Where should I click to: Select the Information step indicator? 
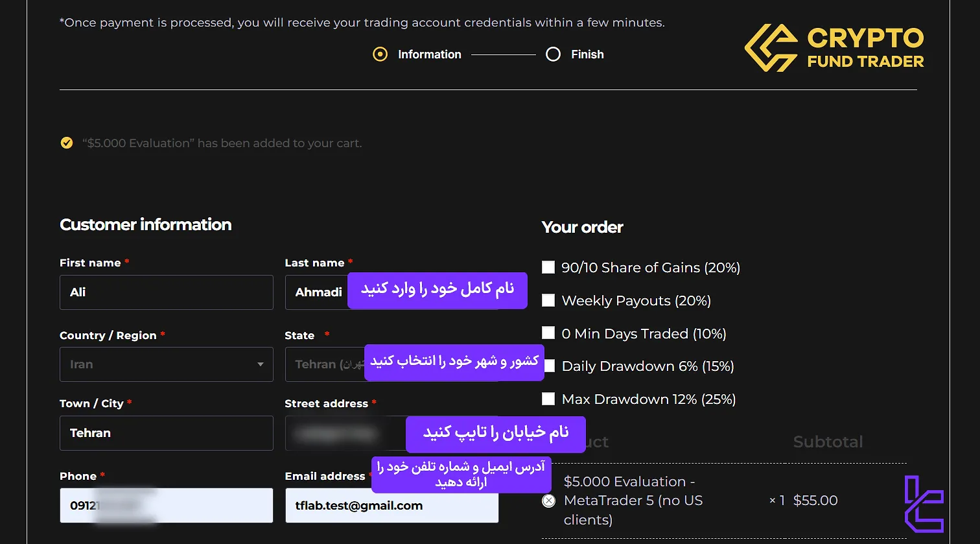click(x=379, y=54)
